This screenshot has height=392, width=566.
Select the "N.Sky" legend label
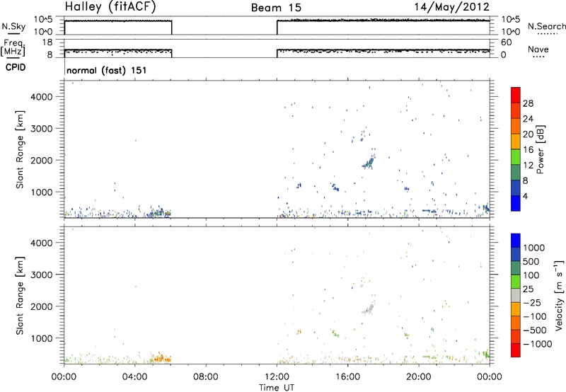click(13, 27)
